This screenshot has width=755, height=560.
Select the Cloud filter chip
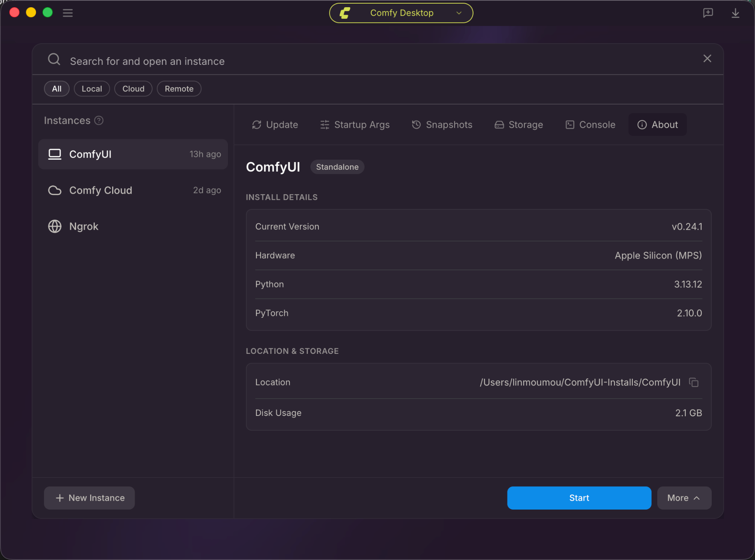133,89
